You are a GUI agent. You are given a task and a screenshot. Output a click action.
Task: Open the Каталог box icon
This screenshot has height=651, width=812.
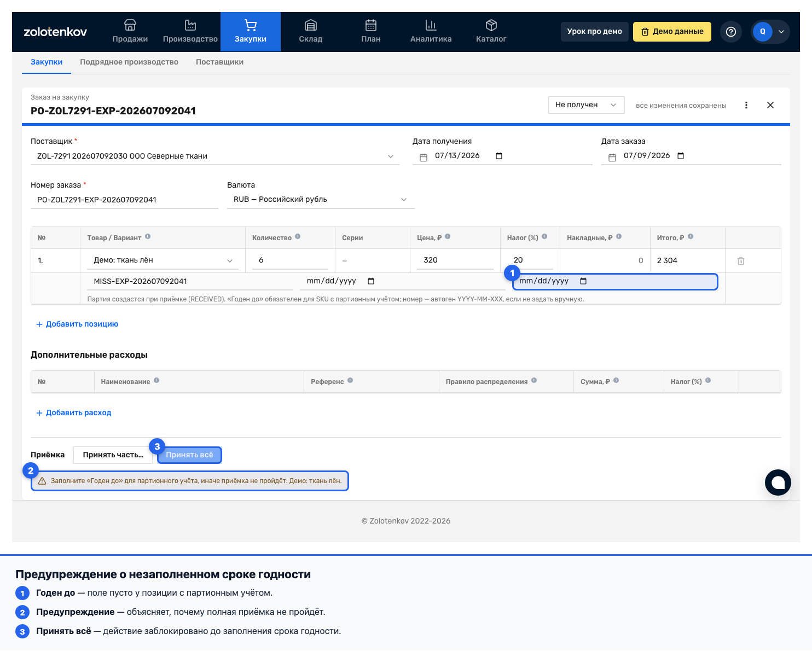(x=491, y=25)
